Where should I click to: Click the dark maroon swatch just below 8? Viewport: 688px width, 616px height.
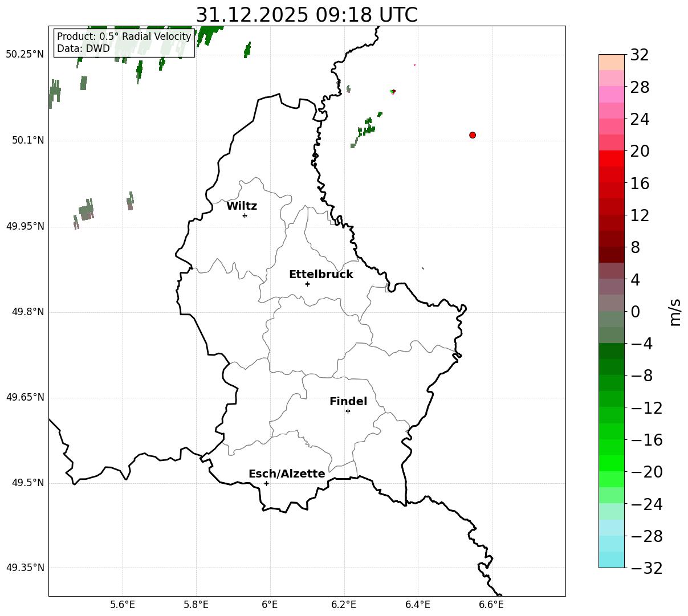pos(612,255)
